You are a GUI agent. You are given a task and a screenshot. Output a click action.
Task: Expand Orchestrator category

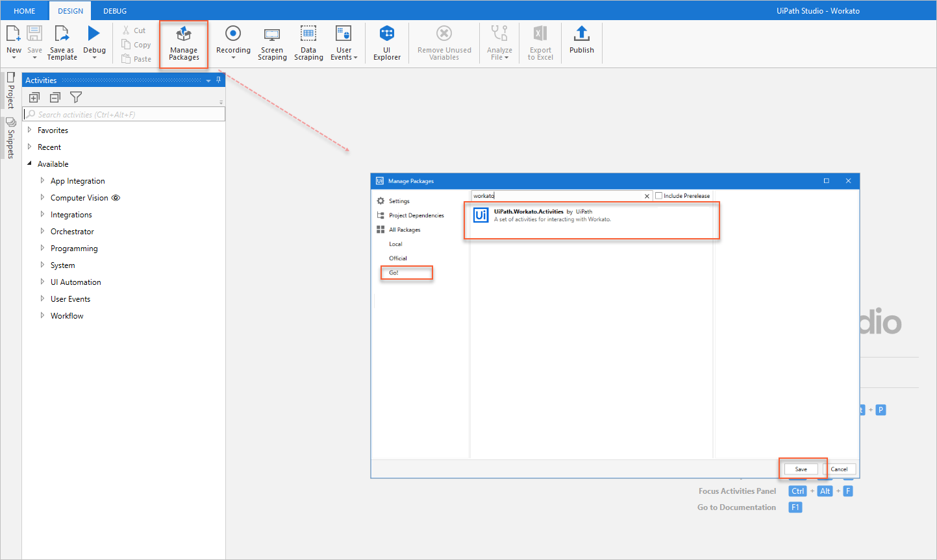coord(42,232)
